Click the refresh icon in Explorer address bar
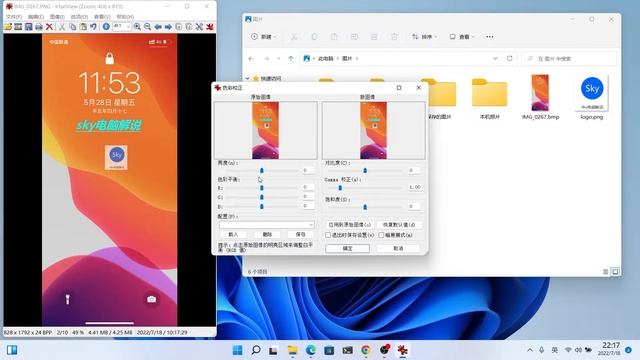640x360 pixels. point(509,58)
